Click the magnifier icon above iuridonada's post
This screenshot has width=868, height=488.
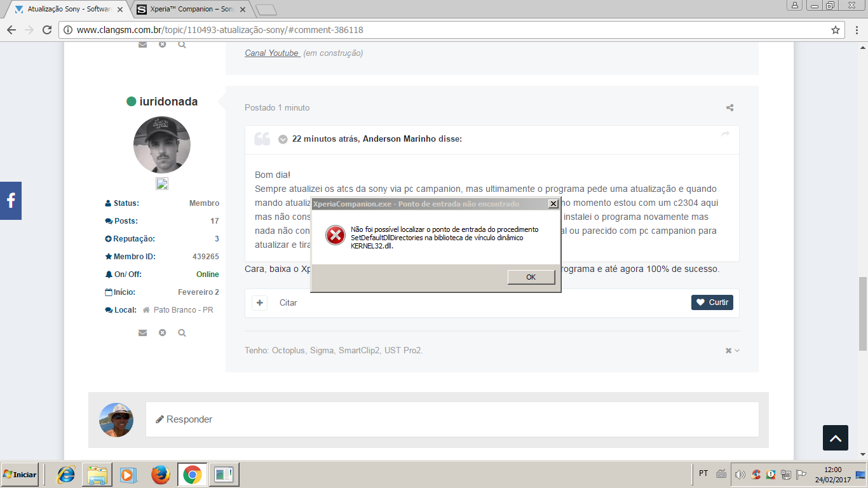(x=182, y=44)
